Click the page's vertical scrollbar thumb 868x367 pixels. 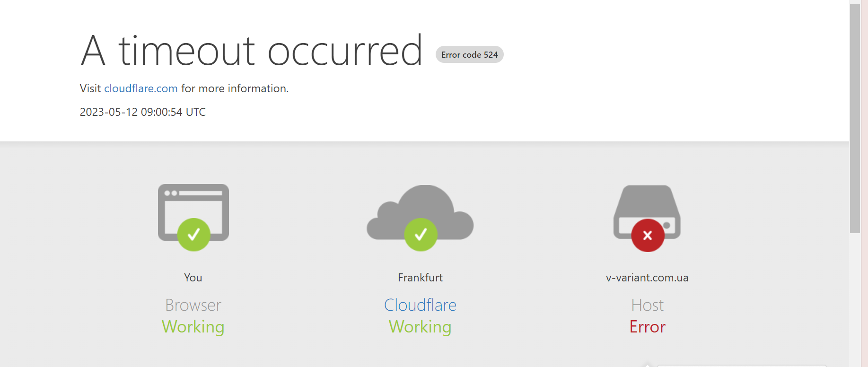click(855, 118)
